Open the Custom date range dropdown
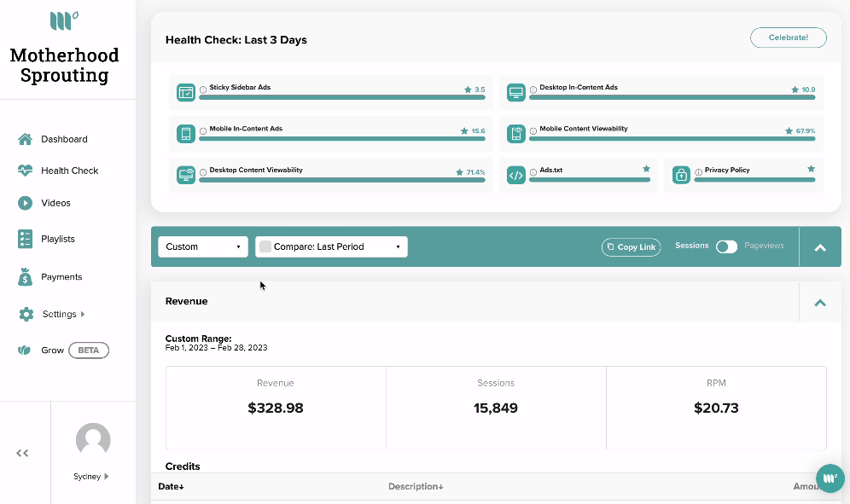Viewport: 850px width, 504px height. 203,246
